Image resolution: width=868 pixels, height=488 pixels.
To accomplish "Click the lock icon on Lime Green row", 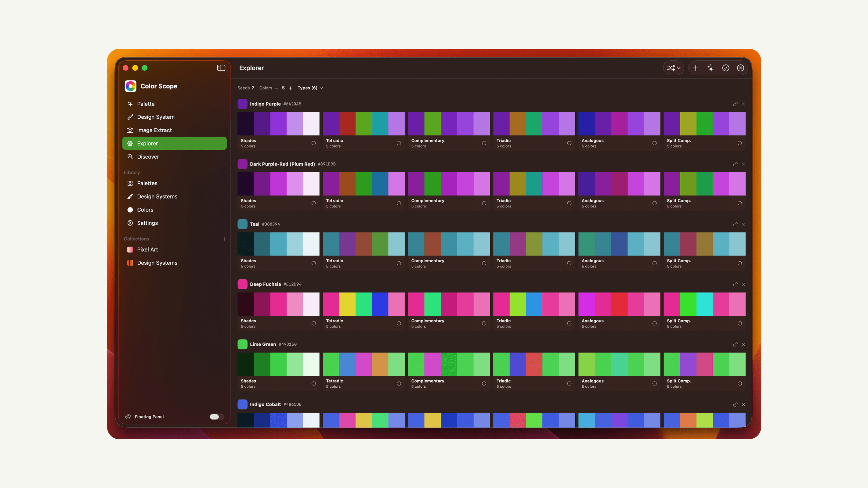I will (x=735, y=344).
